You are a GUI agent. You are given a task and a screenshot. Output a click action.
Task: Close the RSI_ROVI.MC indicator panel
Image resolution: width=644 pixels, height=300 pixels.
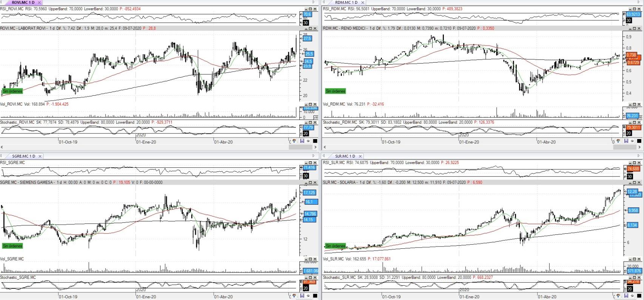pos(315,9)
